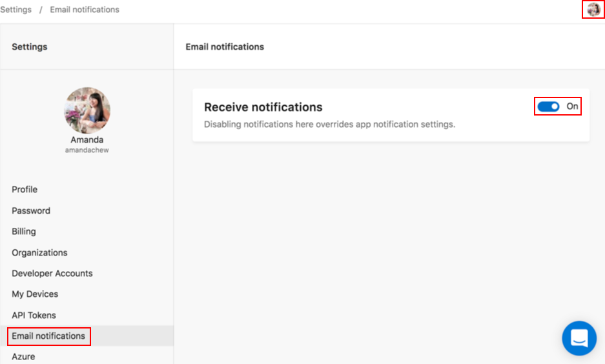This screenshot has height=364, width=605.
Task: Open My Devices settings
Action: 35,294
